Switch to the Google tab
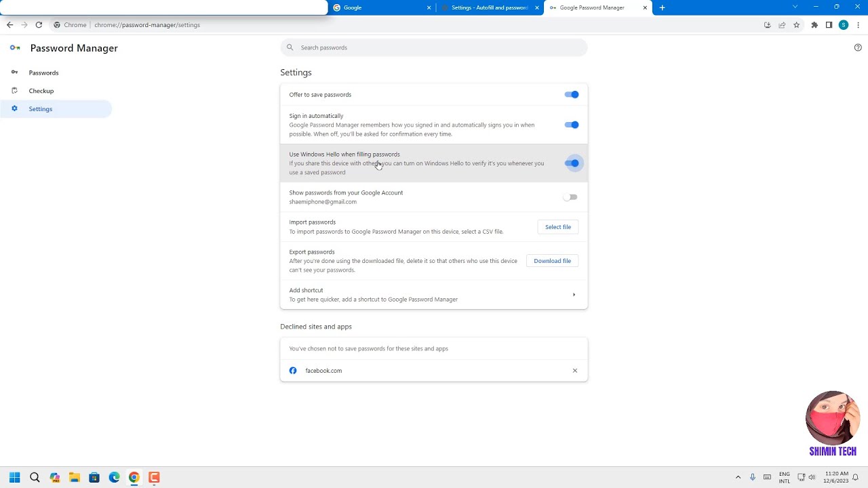 (381, 7)
